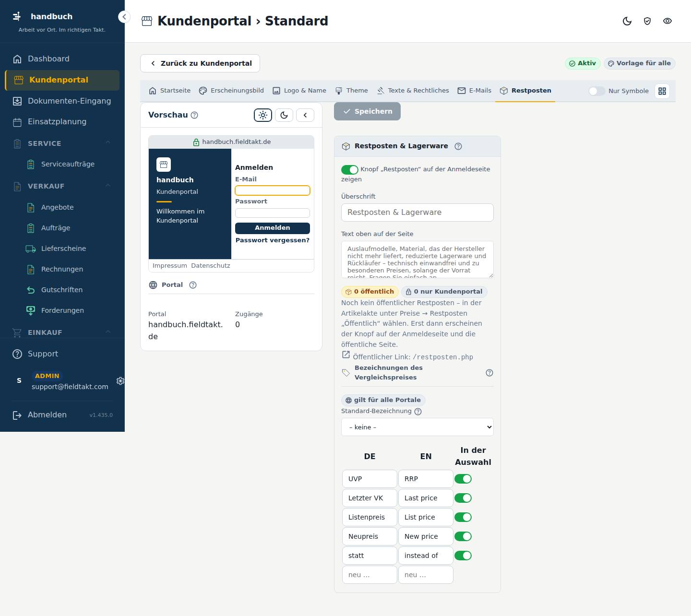Open Einsatzplanung from the sidebar
This screenshot has width=691, height=616.
(62, 122)
